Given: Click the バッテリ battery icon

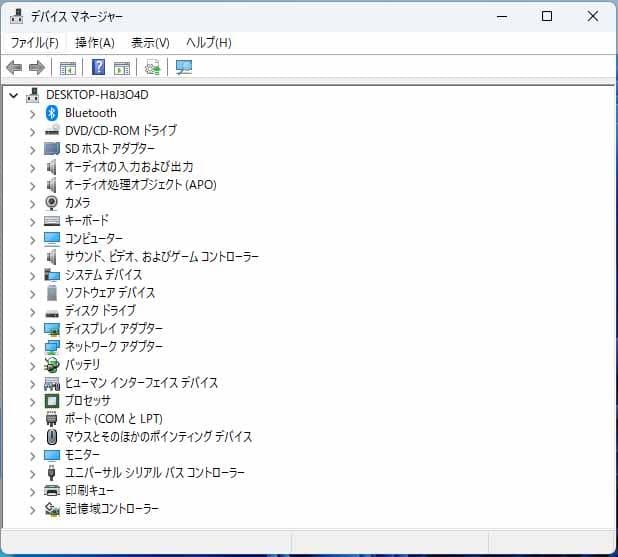Looking at the screenshot, I should point(52,365).
